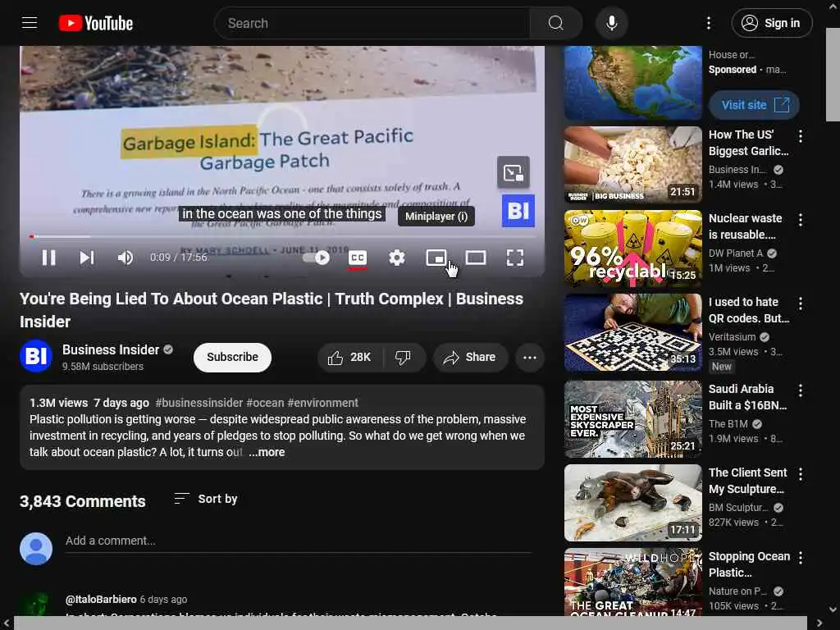The image size is (840, 630).
Task: Enable theater mode
Action: [476, 258]
